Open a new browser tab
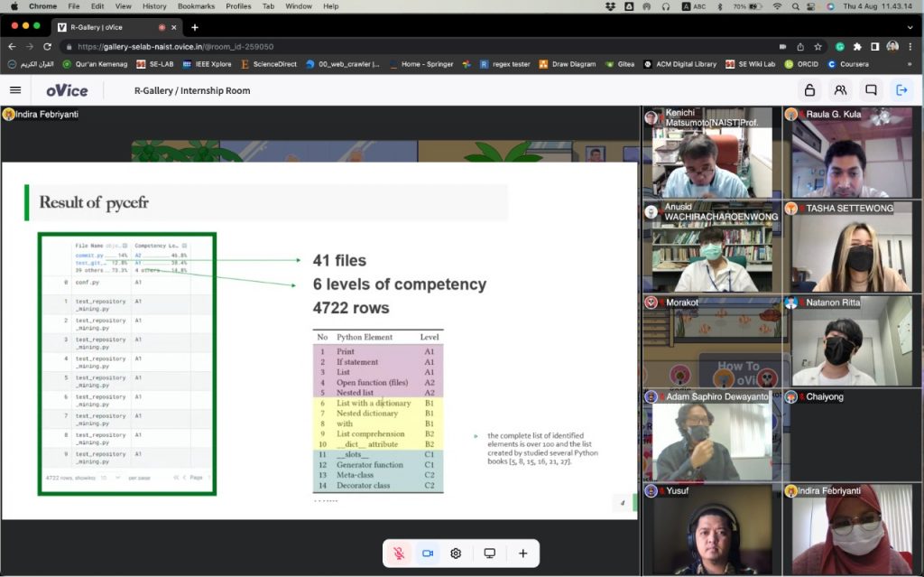 coord(194,27)
